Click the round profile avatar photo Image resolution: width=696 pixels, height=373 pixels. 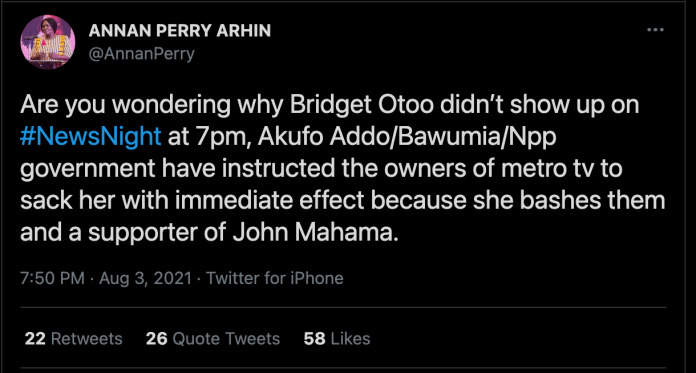(47, 42)
